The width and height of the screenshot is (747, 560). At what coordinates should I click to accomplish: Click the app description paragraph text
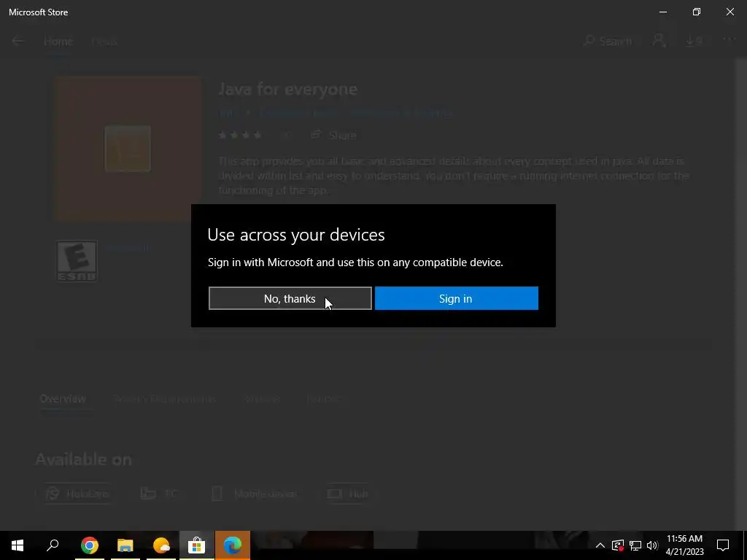[454, 176]
